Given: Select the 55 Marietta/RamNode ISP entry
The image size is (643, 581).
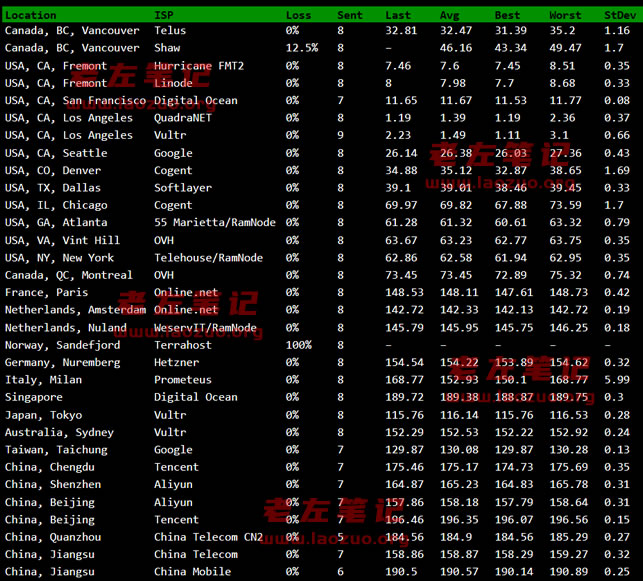Looking at the screenshot, I should (x=208, y=223).
